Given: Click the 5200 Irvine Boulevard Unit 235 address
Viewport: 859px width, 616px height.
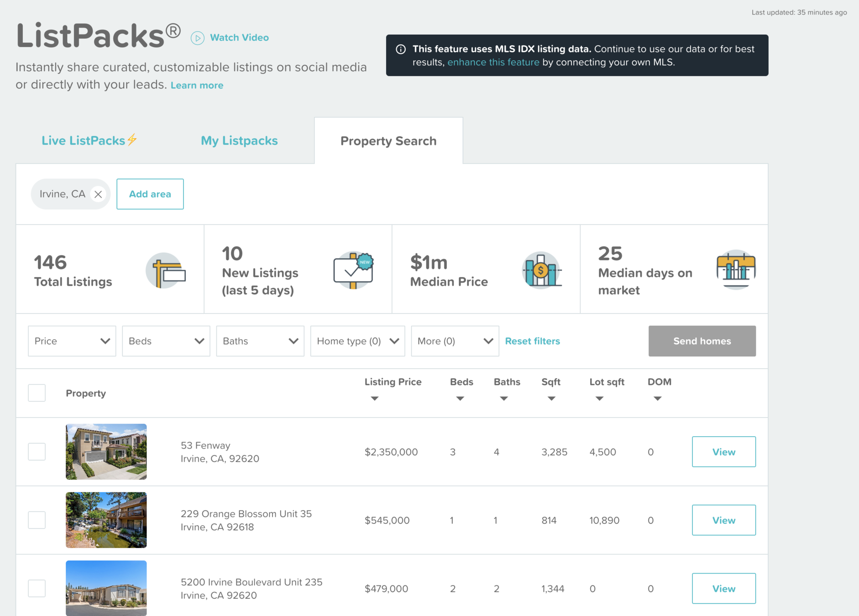Looking at the screenshot, I should [251, 589].
